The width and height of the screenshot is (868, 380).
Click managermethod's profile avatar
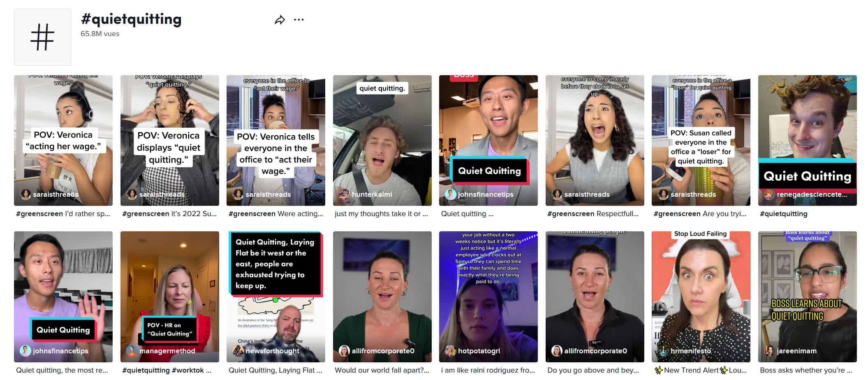tap(131, 351)
